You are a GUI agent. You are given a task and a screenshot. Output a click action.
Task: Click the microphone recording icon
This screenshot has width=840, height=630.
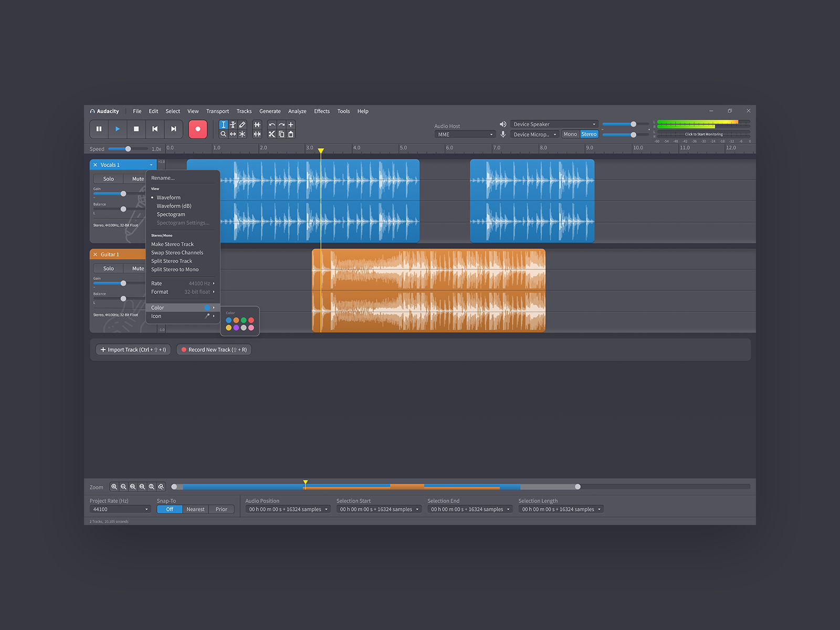point(503,134)
